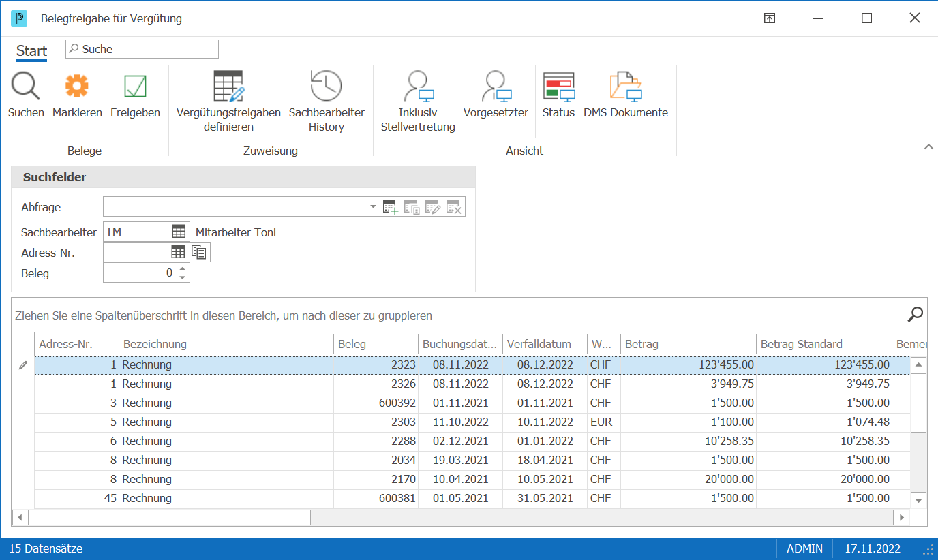Click the add new Abfrage icon

pos(391,207)
